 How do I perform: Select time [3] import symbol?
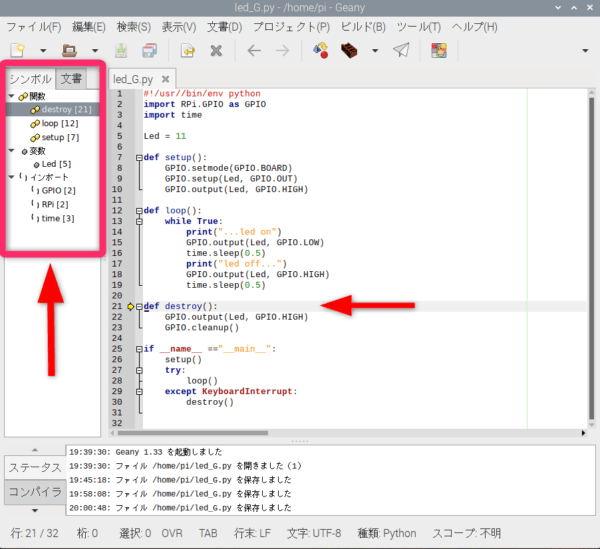pos(53,218)
